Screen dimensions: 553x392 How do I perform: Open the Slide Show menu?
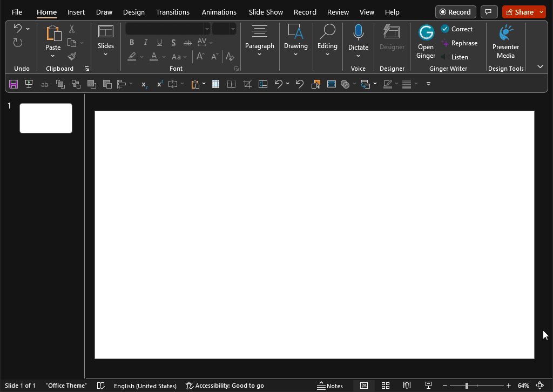(x=265, y=12)
